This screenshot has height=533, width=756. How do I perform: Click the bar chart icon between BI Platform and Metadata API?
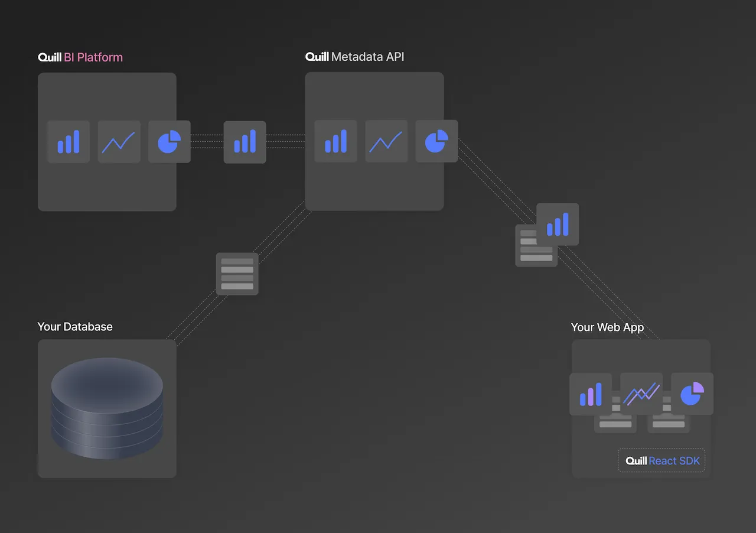(x=245, y=142)
